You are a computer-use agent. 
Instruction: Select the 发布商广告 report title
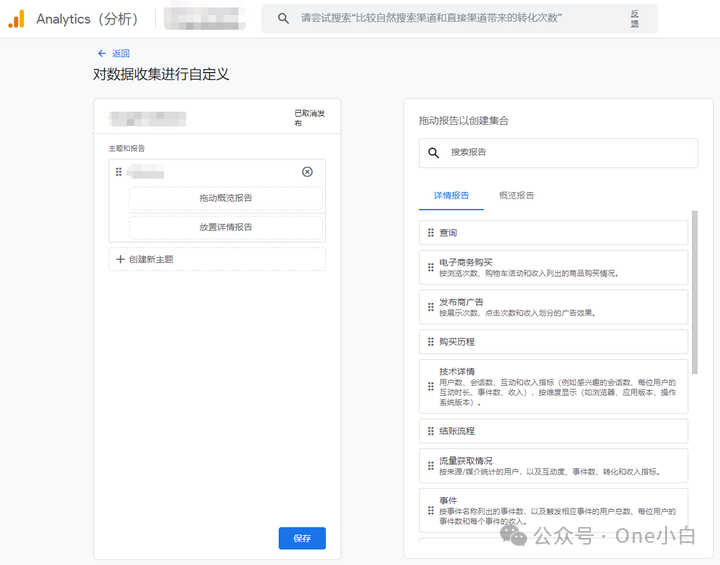point(461,302)
